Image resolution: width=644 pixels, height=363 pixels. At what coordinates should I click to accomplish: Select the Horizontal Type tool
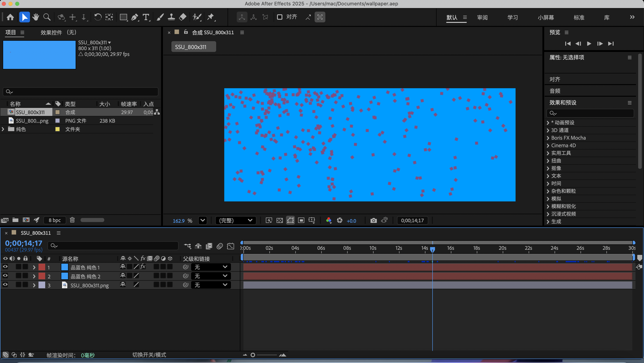point(146,17)
